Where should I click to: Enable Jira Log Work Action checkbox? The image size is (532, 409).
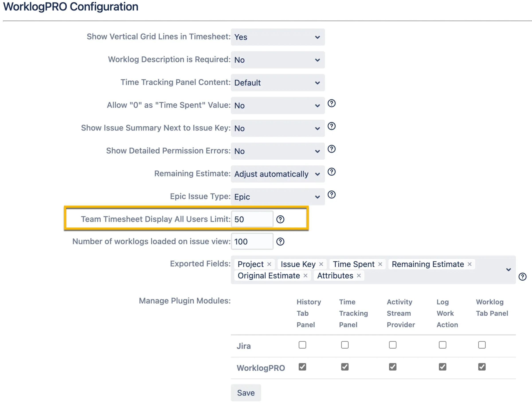pyautogui.click(x=442, y=345)
